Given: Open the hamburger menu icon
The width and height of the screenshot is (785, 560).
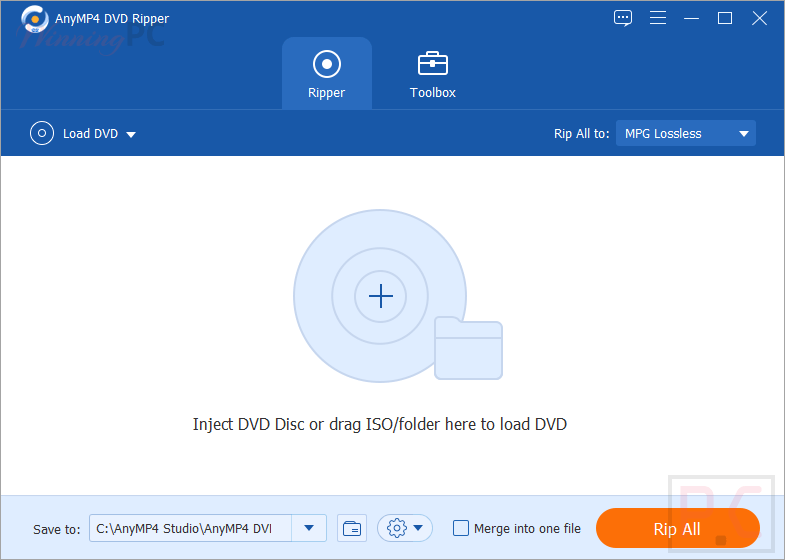Looking at the screenshot, I should pos(658,18).
